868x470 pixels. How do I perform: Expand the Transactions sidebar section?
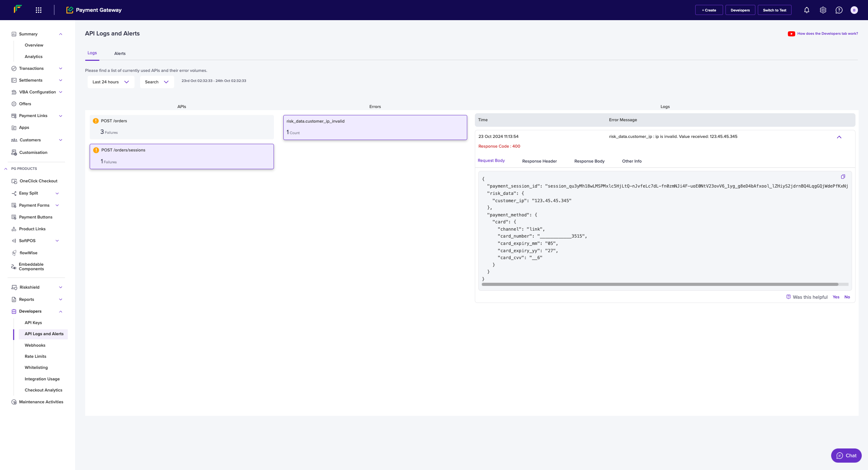[60, 68]
